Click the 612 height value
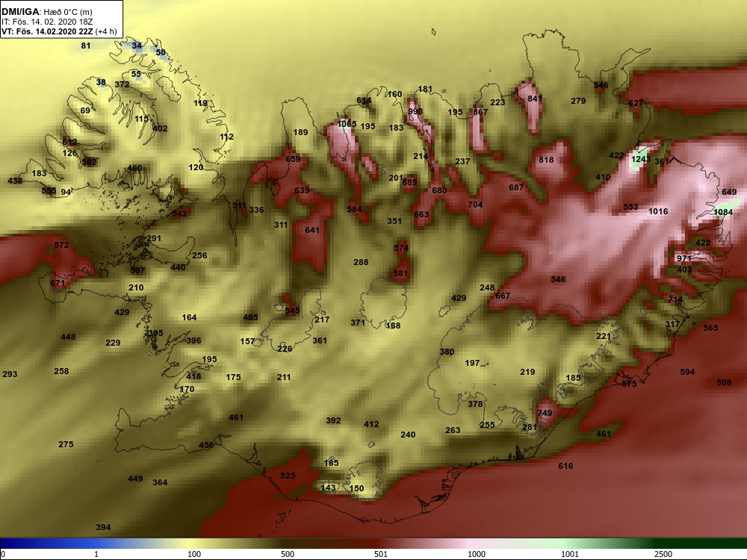The height and width of the screenshot is (560, 747). 69,142
